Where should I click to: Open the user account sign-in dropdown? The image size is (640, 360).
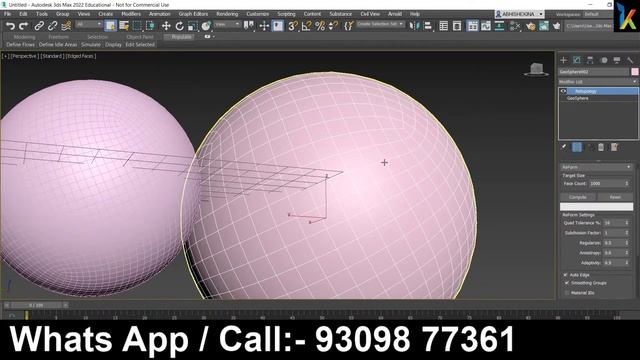pos(520,14)
